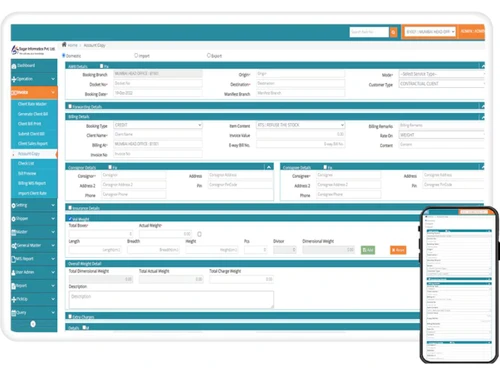Open Generate Client Bill menu item
The height and width of the screenshot is (375, 500).
[x=34, y=114]
